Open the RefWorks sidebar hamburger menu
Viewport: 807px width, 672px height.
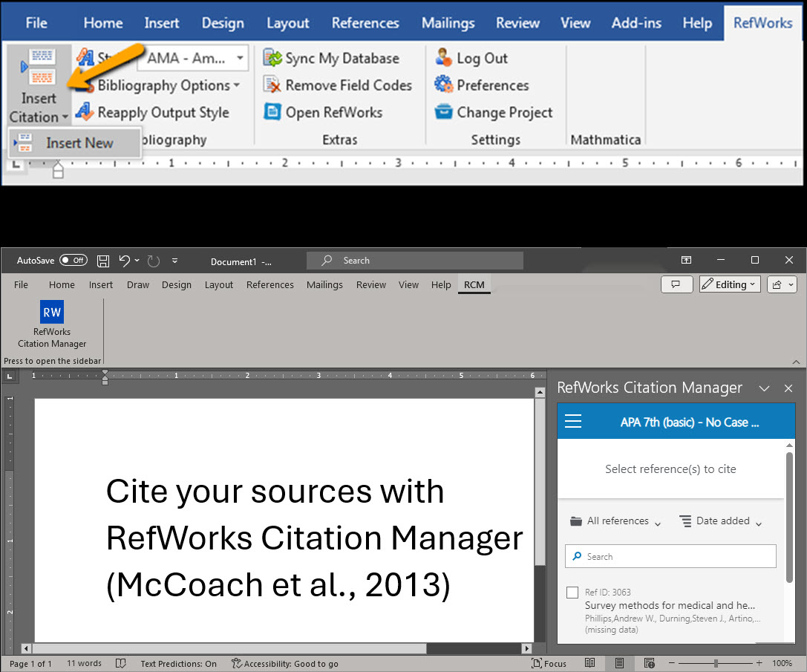click(573, 422)
